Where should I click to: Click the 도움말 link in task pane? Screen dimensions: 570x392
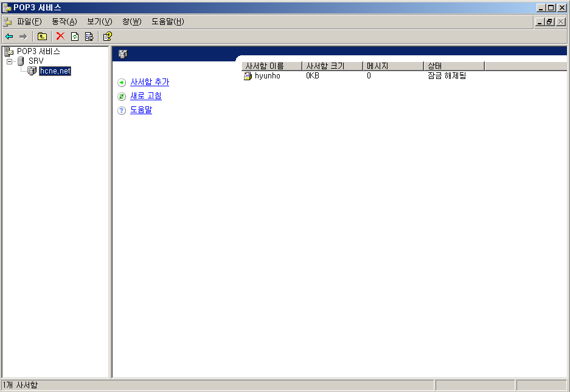pos(141,110)
